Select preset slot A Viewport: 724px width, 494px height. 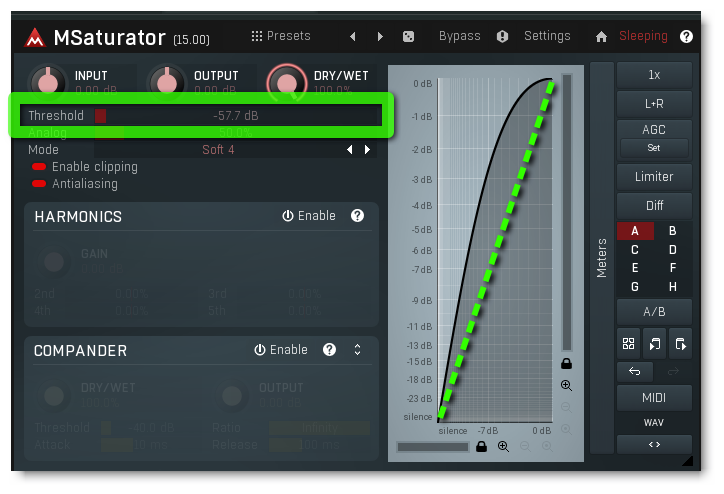click(x=635, y=231)
